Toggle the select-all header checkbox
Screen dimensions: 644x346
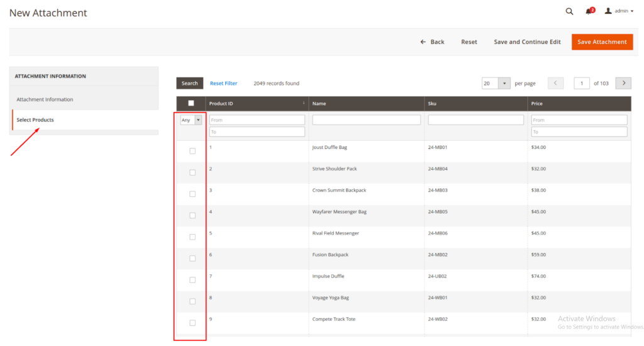[191, 103]
